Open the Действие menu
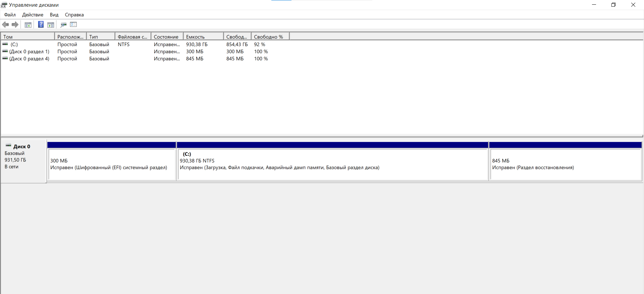The height and width of the screenshot is (294, 644). pos(33,15)
